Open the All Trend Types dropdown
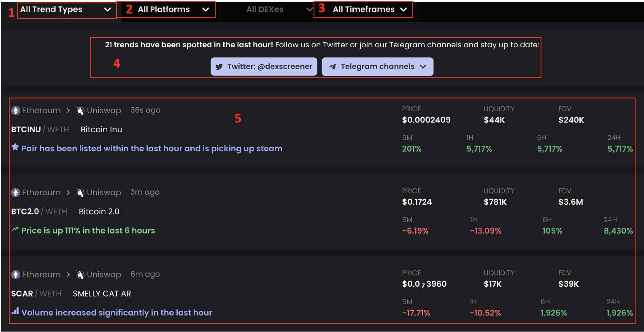This screenshot has height=332, width=644. tap(66, 9)
